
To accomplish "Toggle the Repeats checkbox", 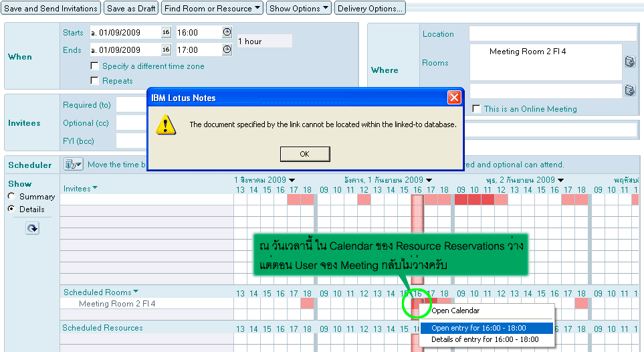I will pos(94,80).
